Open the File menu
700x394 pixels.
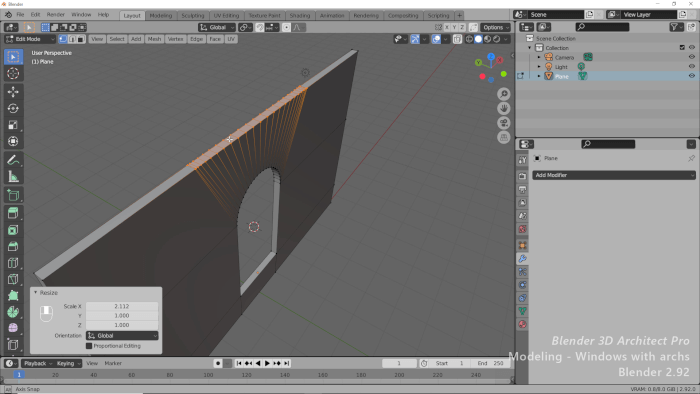pyautogui.click(x=20, y=15)
